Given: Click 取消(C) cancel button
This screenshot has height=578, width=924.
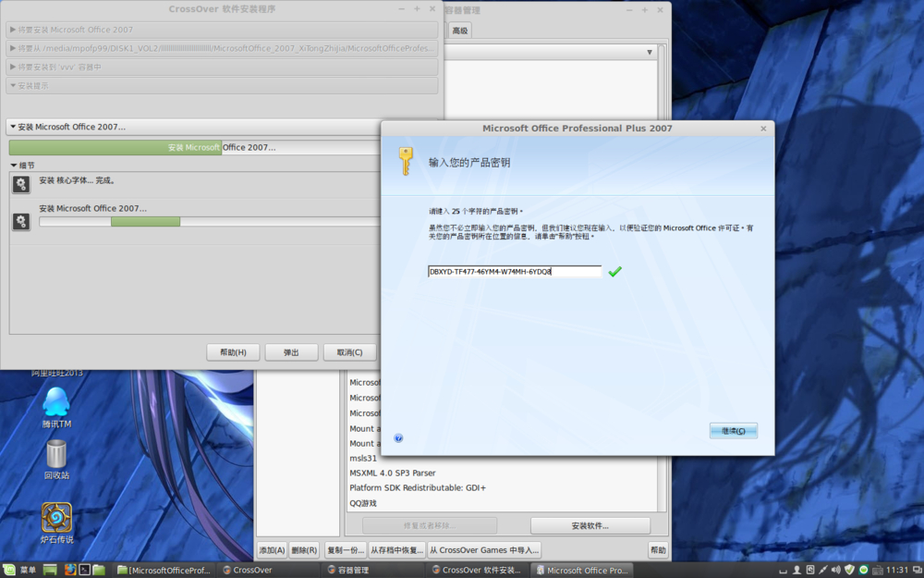Looking at the screenshot, I should pos(349,352).
